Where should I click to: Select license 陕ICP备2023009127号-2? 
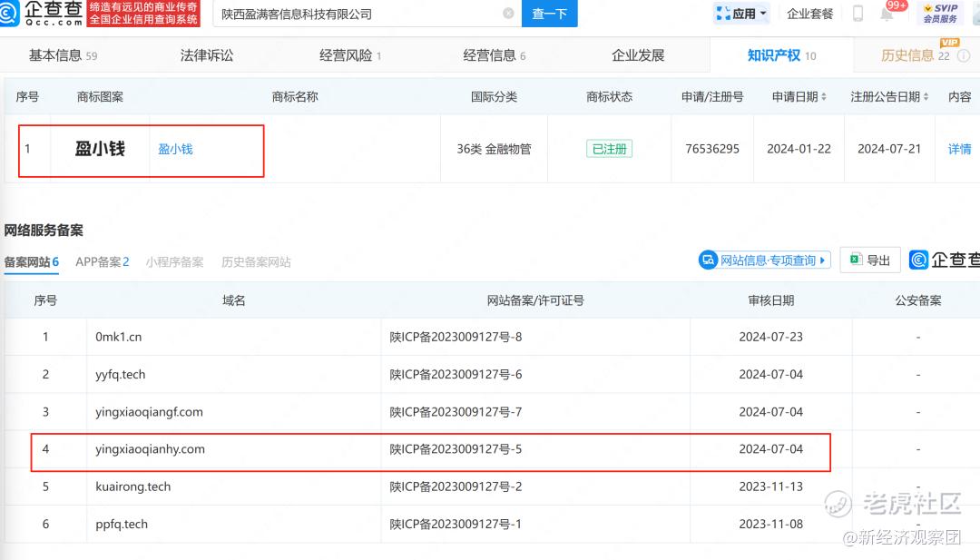[456, 486]
